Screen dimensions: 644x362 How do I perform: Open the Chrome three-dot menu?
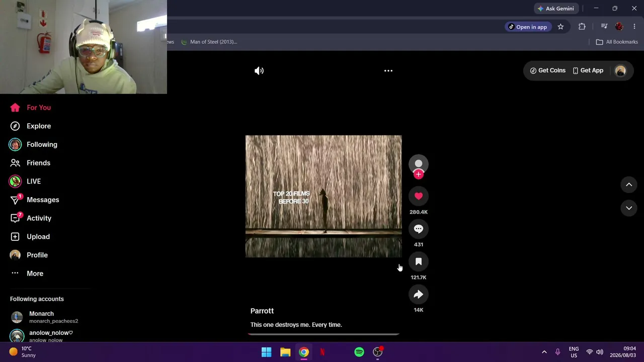point(634,27)
